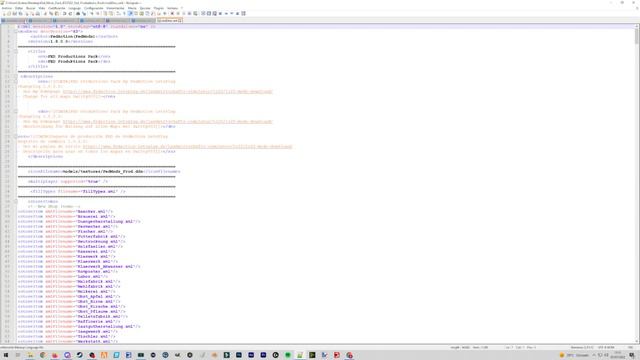Image resolution: width=640 pixels, height=360 pixels.
Task: Open the Windows Start menu
Action: click(x=6, y=355)
